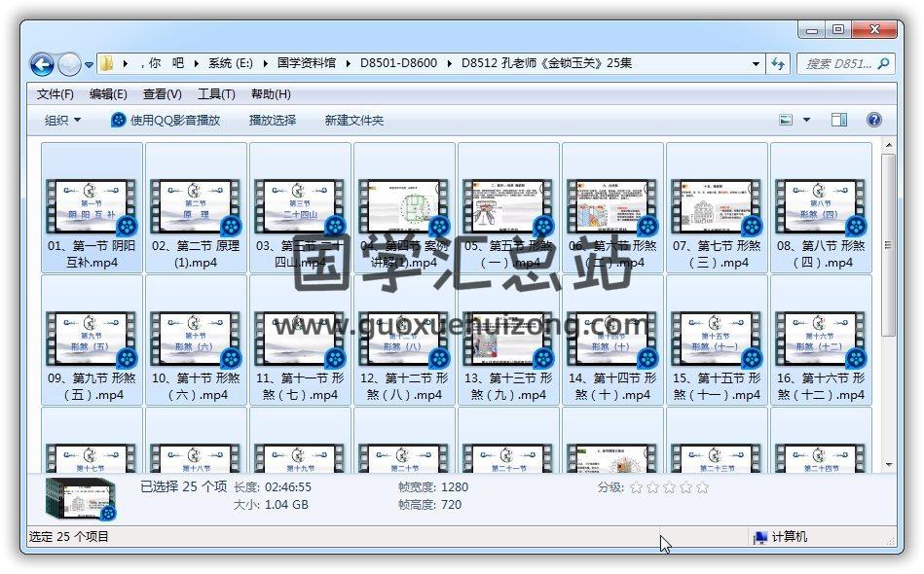Click the 新建文件夹 button

pos(354,120)
